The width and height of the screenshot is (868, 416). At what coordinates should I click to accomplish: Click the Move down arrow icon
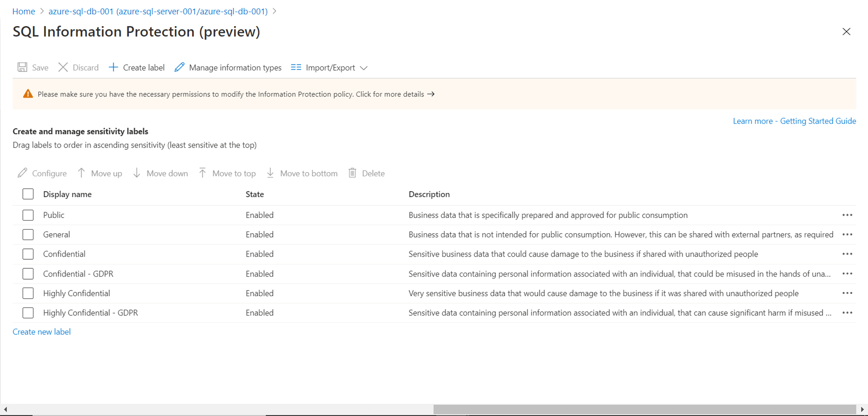click(x=137, y=173)
